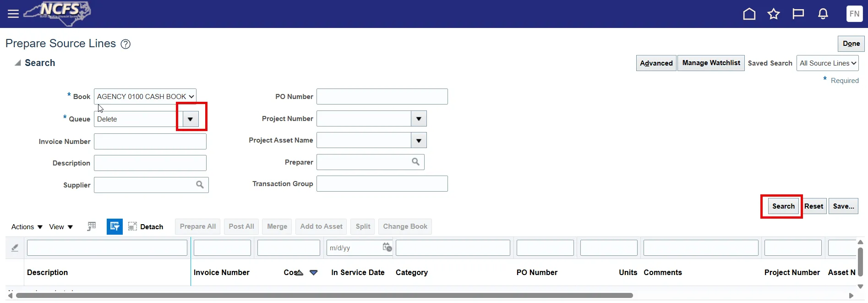Screen dimensions: 868x303
Task: Click the Description column filter field
Action: [107, 248]
